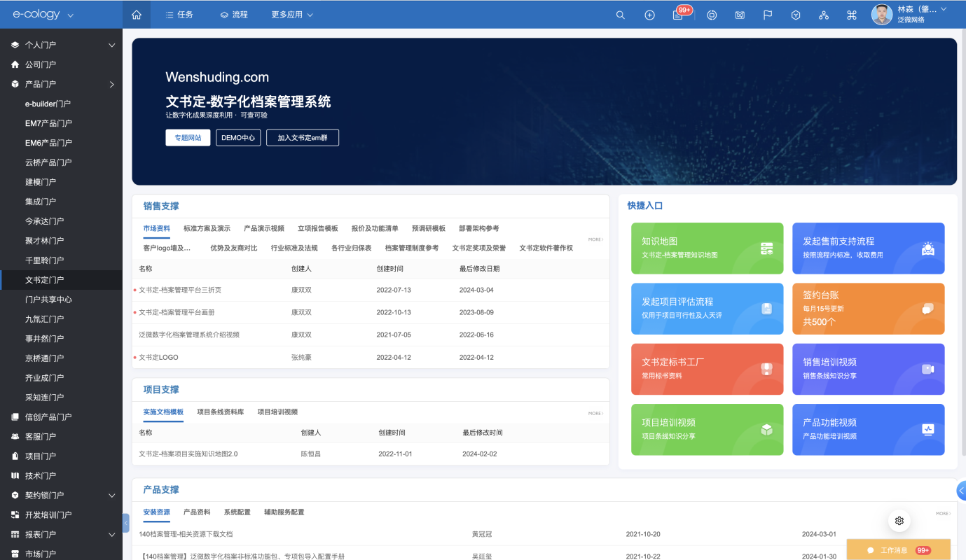Expand the 个人门户 sidebar group
Viewport: 966px width, 560px height.
point(111,45)
